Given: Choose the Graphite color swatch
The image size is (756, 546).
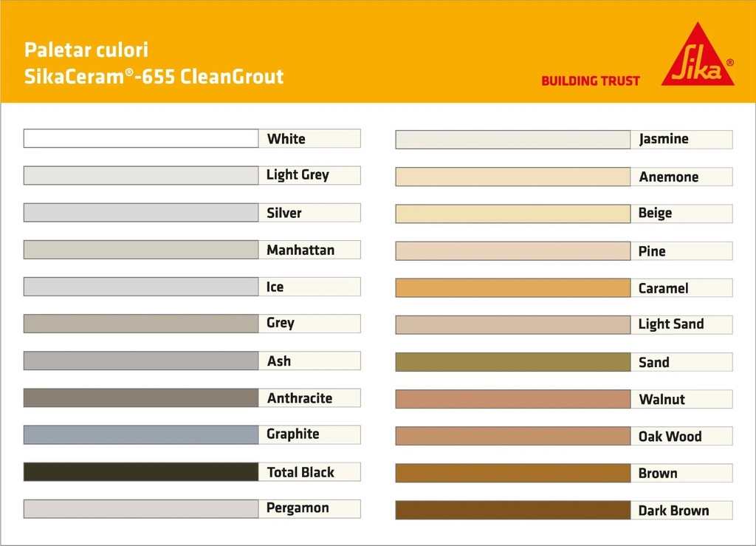Looking at the screenshot, I should coord(141,434).
